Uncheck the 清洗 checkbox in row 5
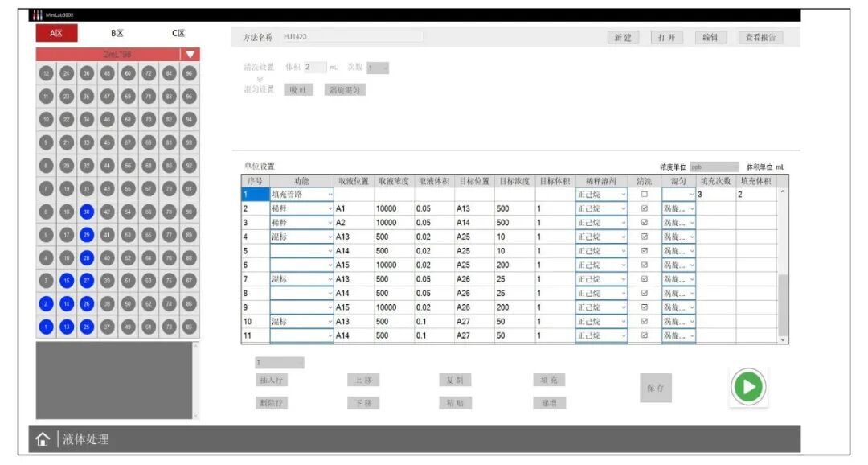Screen dimensions: 868x465 click(644, 251)
